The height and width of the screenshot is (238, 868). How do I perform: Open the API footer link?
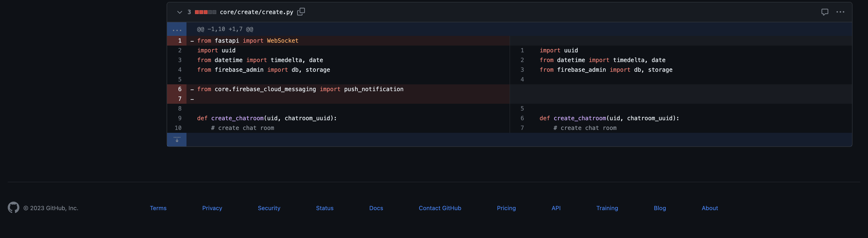pos(556,208)
